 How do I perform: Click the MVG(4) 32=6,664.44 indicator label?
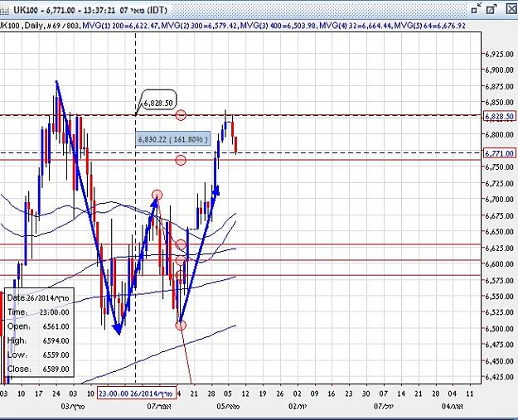[356, 26]
